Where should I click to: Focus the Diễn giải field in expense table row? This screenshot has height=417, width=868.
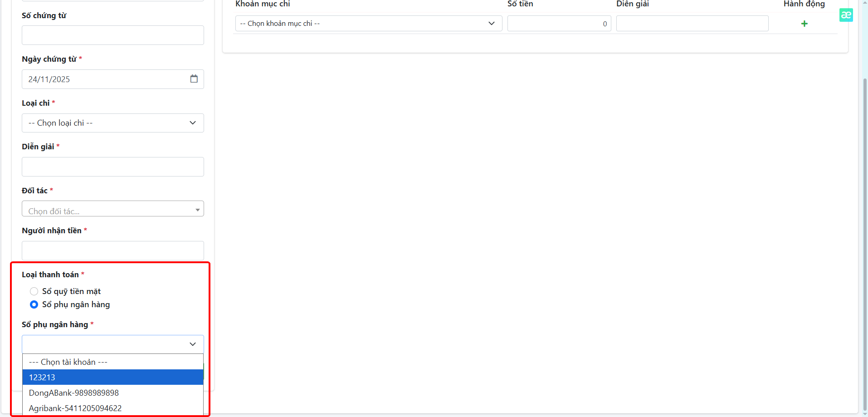click(x=692, y=24)
